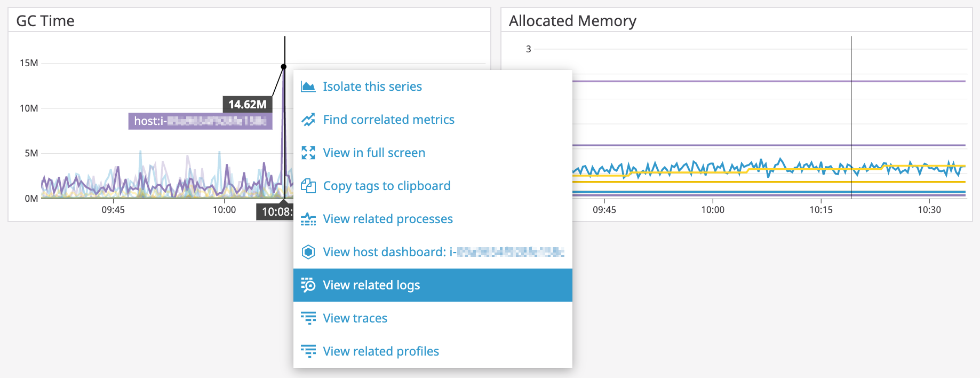Click the magnifier logs icon in highlighted row
The height and width of the screenshot is (378, 980).
coord(308,285)
